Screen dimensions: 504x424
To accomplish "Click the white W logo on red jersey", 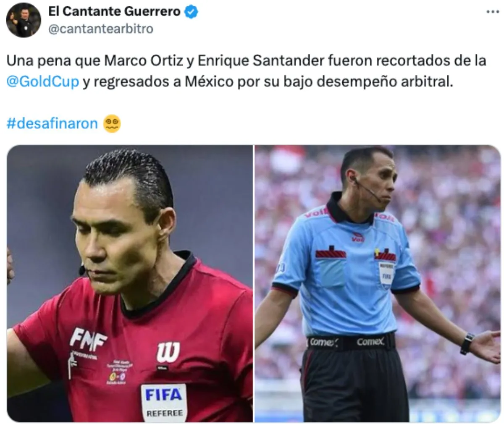I will click(168, 352).
